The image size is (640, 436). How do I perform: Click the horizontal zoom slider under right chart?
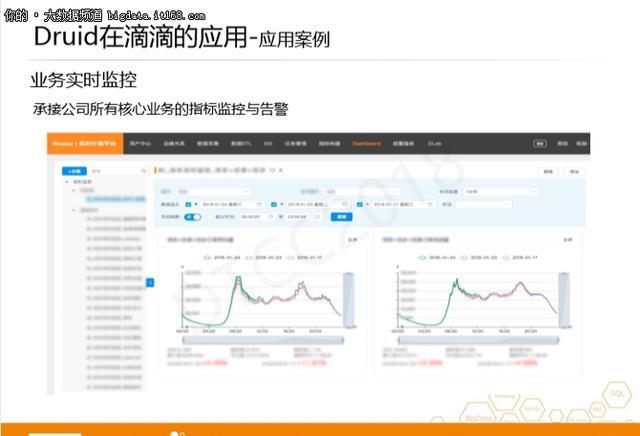point(478,340)
